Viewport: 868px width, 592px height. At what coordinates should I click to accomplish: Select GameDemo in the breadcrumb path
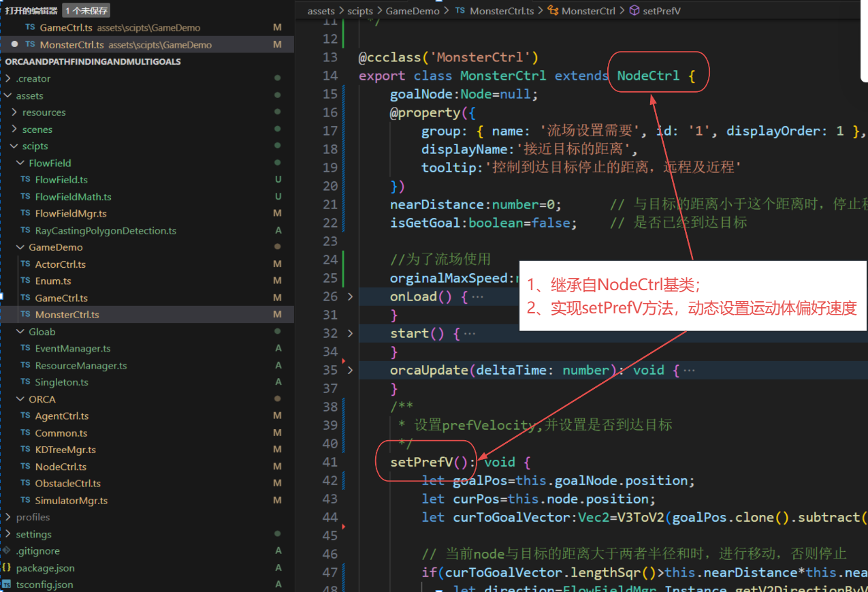[x=413, y=11]
